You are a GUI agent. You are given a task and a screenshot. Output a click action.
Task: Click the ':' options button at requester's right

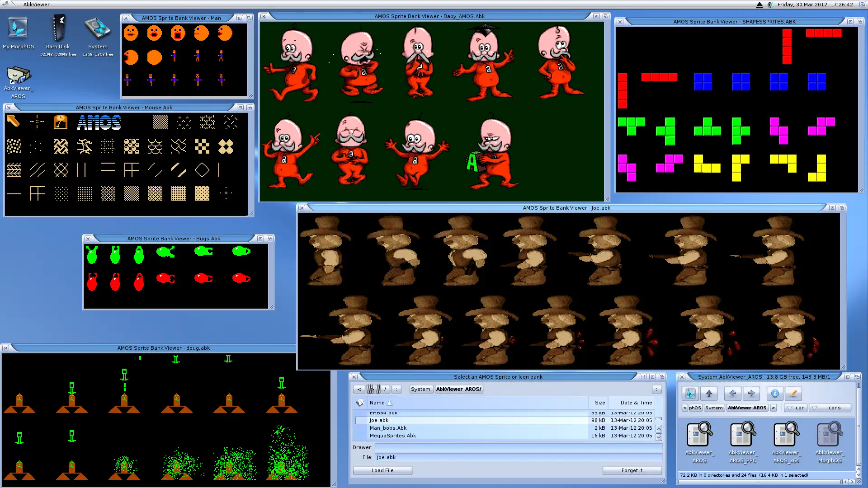(x=657, y=389)
